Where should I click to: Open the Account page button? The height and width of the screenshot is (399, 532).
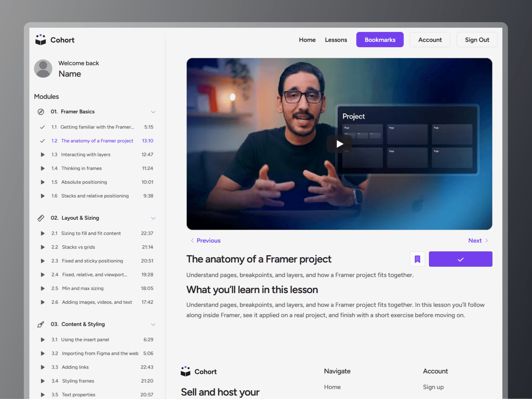430,40
